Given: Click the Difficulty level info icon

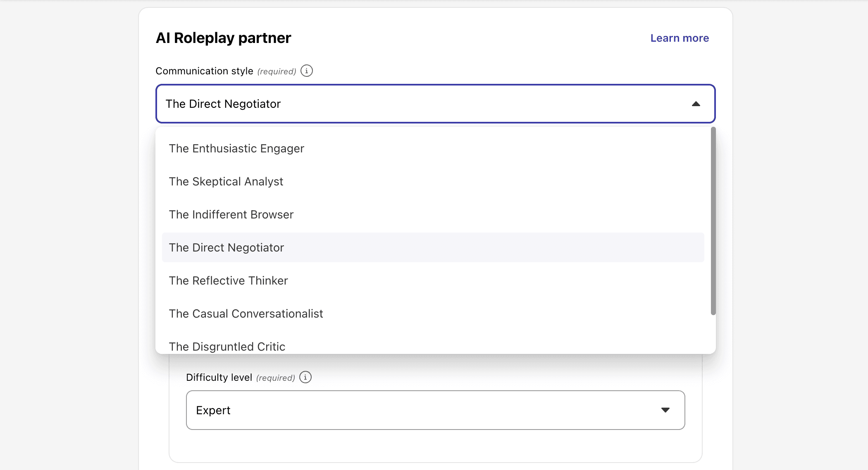Looking at the screenshot, I should click(x=305, y=377).
